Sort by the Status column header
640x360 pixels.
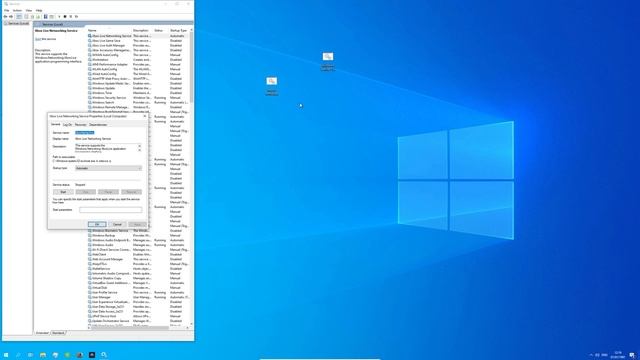[x=160, y=31]
